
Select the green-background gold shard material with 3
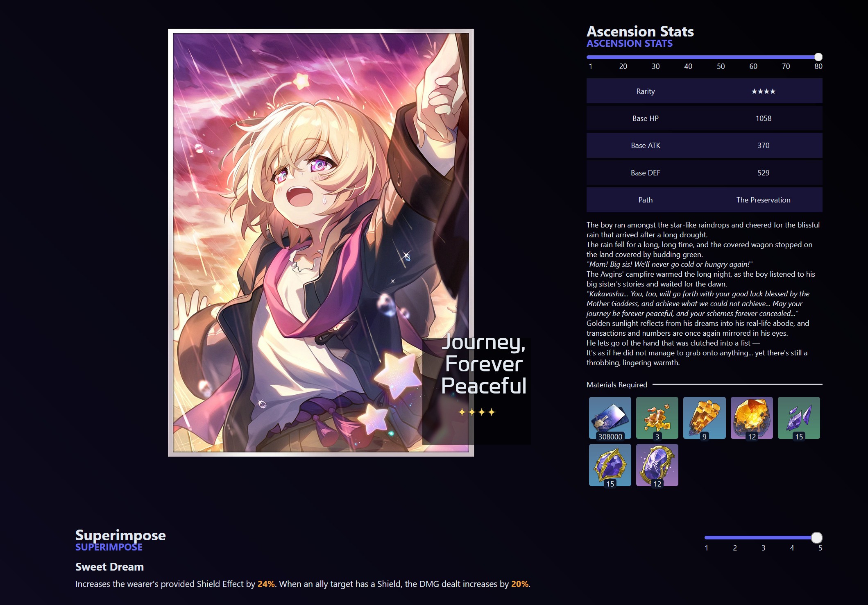pyautogui.click(x=657, y=418)
